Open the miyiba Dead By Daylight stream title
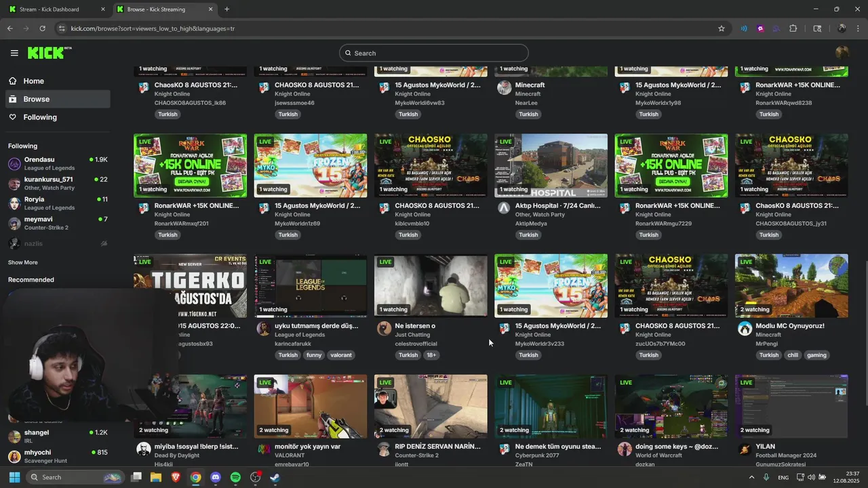 [197, 447]
